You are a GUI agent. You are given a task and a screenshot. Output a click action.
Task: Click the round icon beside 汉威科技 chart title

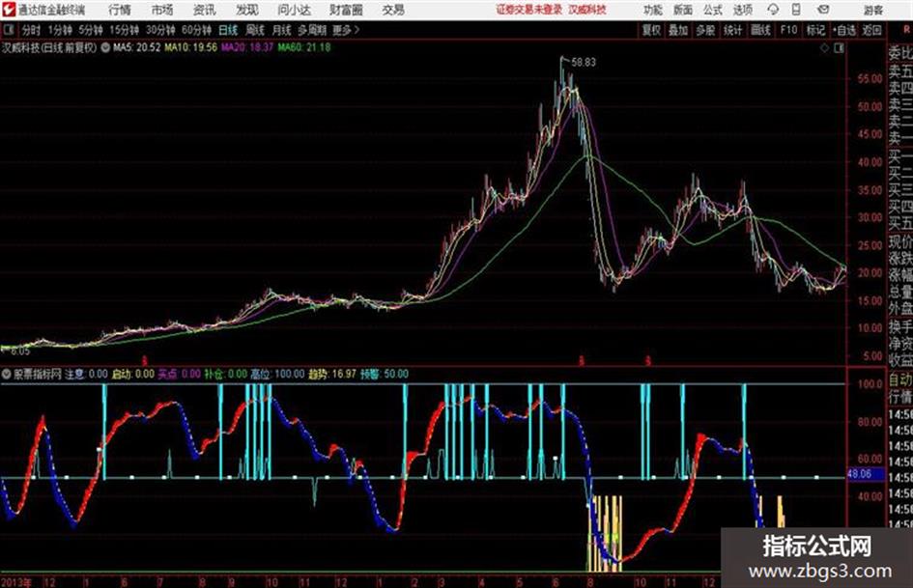coord(105,47)
